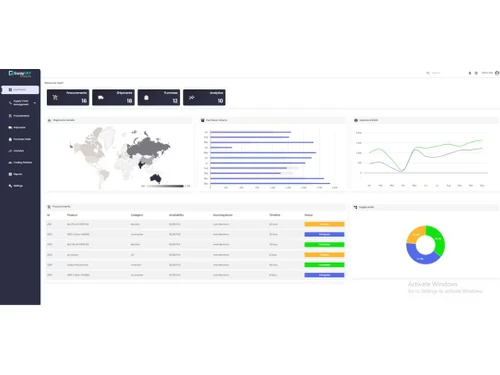Click the Shipments truck icon in the sidebar
This screenshot has height=375, width=500.
[10, 127]
